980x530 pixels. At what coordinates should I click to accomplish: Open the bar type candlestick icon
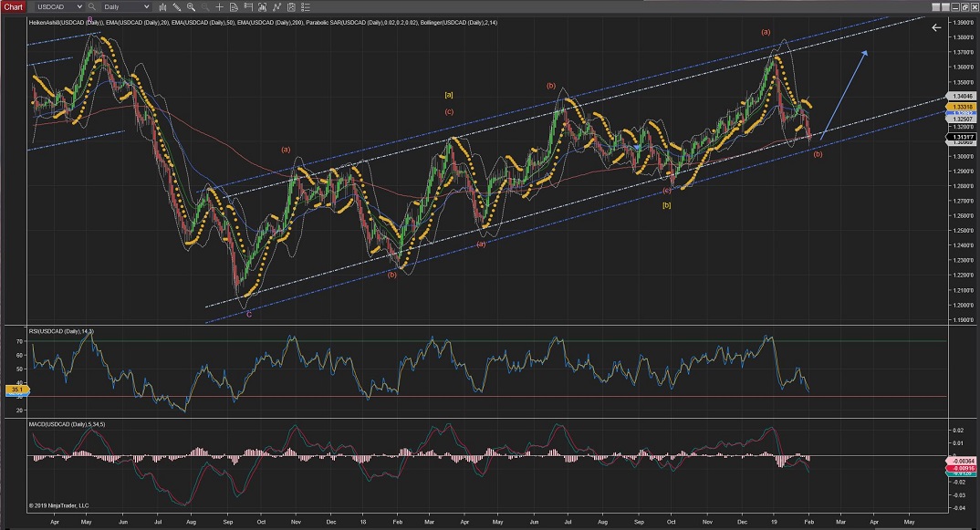(162, 7)
